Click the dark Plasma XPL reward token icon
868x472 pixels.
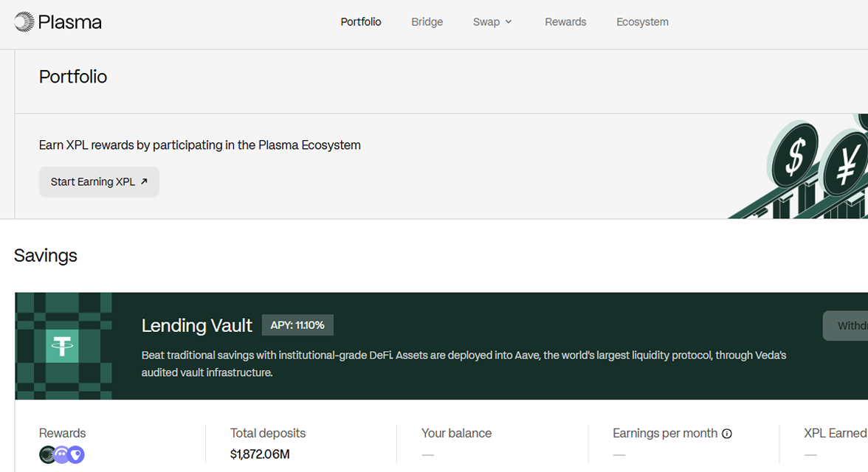(48, 455)
